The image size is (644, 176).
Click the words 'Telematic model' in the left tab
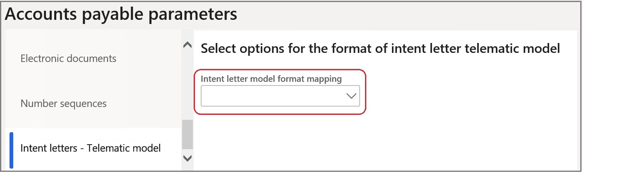click(x=124, y=148)
